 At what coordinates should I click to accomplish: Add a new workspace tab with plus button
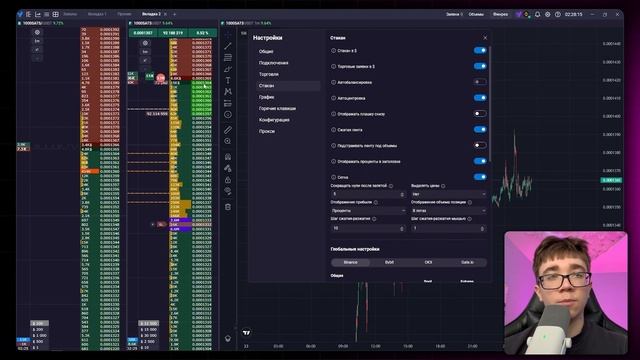174,14
